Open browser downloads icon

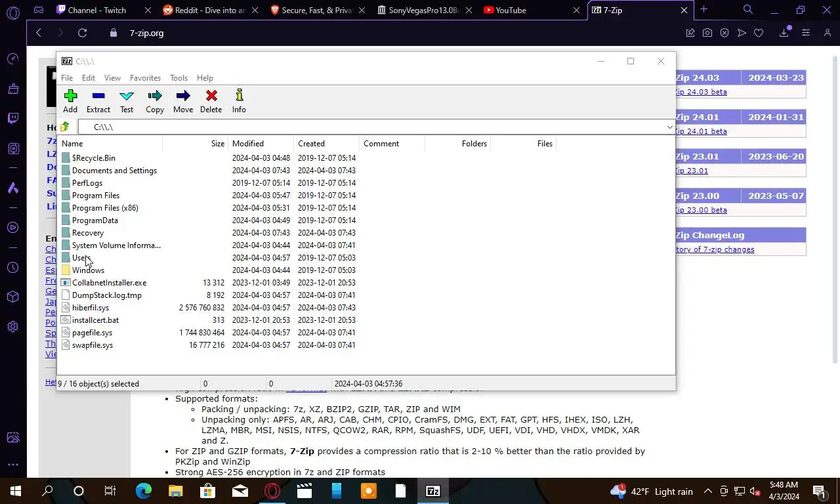[784, 33]
